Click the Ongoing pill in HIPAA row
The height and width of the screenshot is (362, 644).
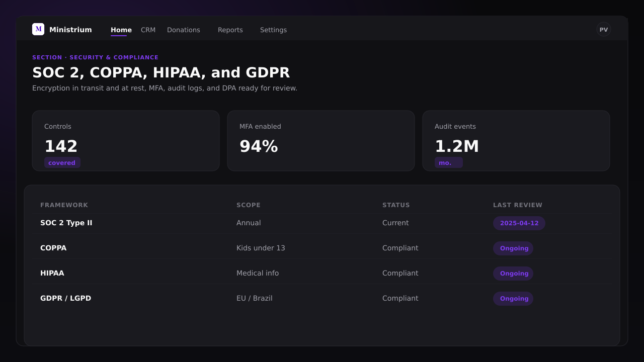(513, 274)
